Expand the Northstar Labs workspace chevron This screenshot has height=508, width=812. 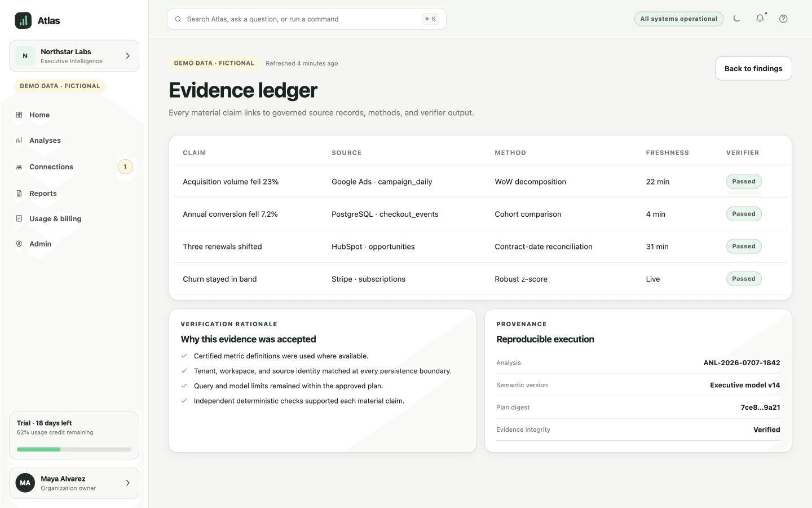tap(128, 56)
